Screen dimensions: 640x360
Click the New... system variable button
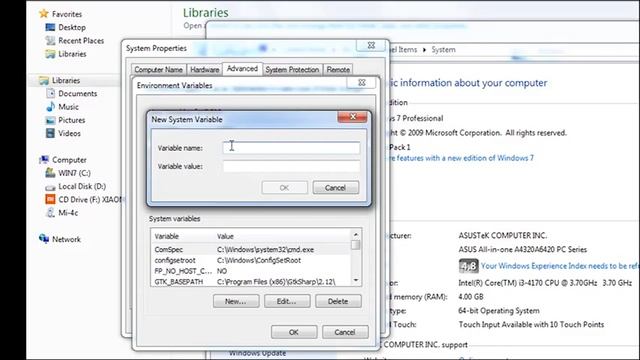[x=236, y=301]
